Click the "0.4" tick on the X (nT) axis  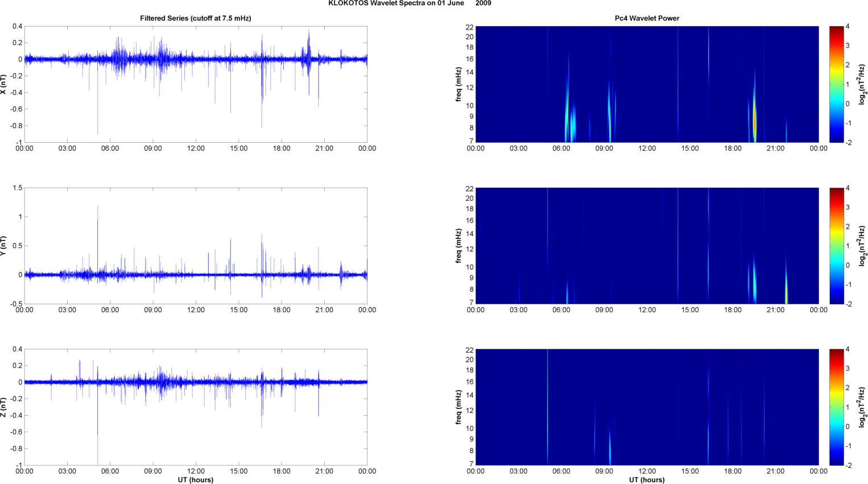(17, 26)
